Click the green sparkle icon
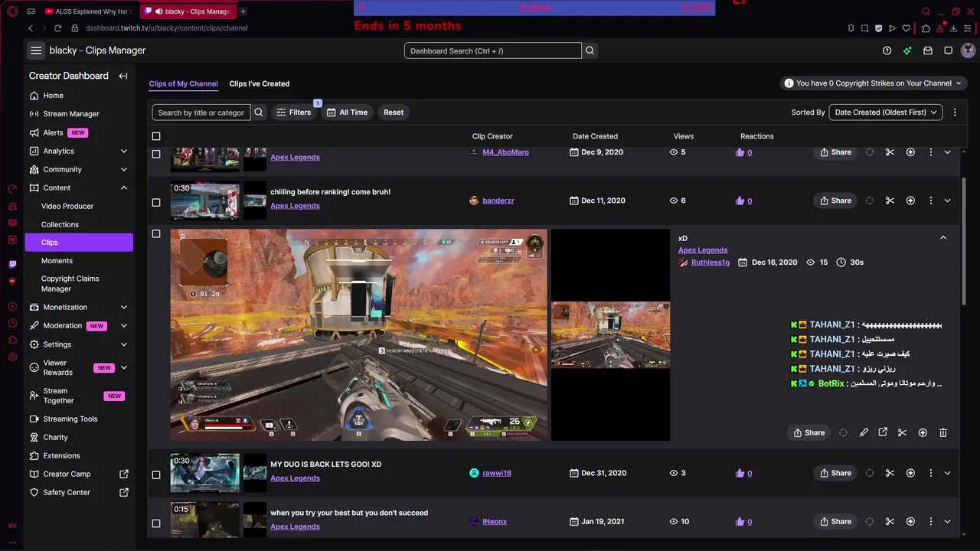The width and height of the screenshot is (980, 551). tap(907, 51)
